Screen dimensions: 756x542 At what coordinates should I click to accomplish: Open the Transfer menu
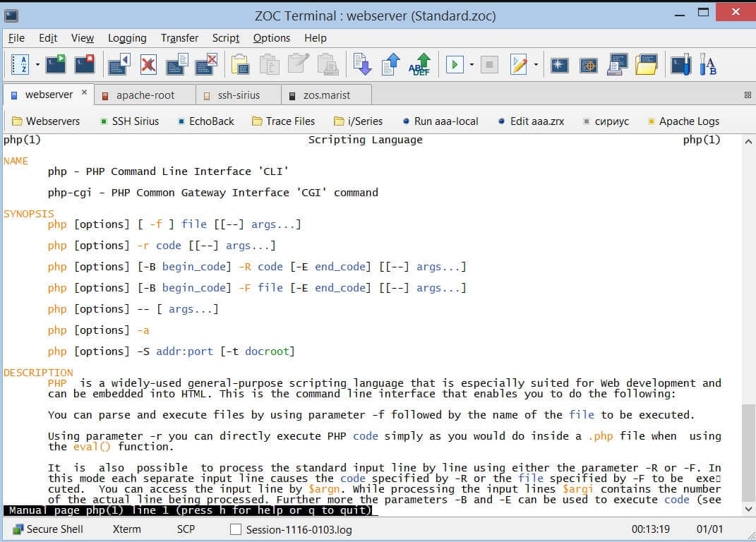pos(179,38)
